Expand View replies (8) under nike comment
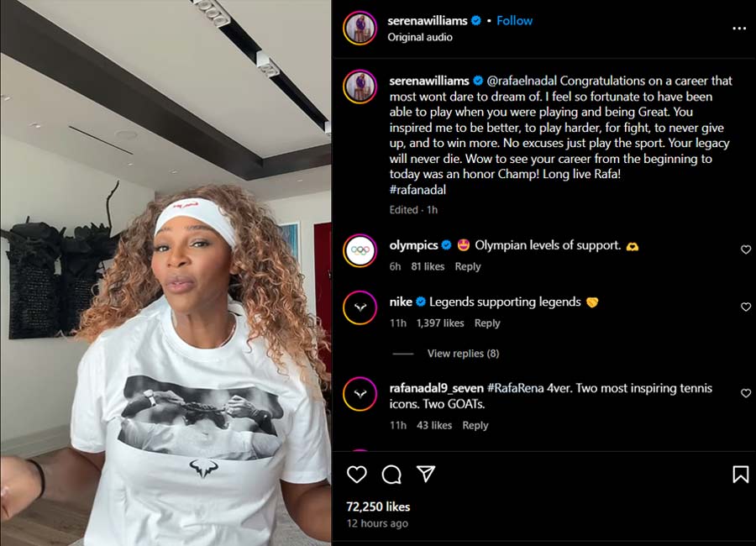 pyautogui.click(x=463, y=354)
